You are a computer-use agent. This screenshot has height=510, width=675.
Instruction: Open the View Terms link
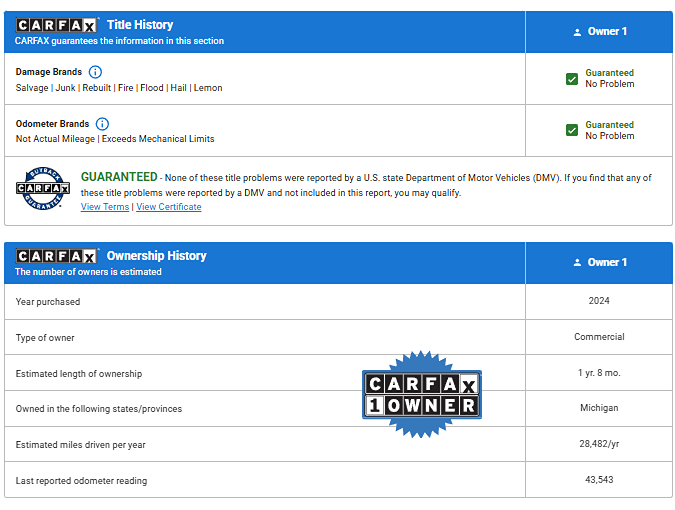[x=104, y=207]
